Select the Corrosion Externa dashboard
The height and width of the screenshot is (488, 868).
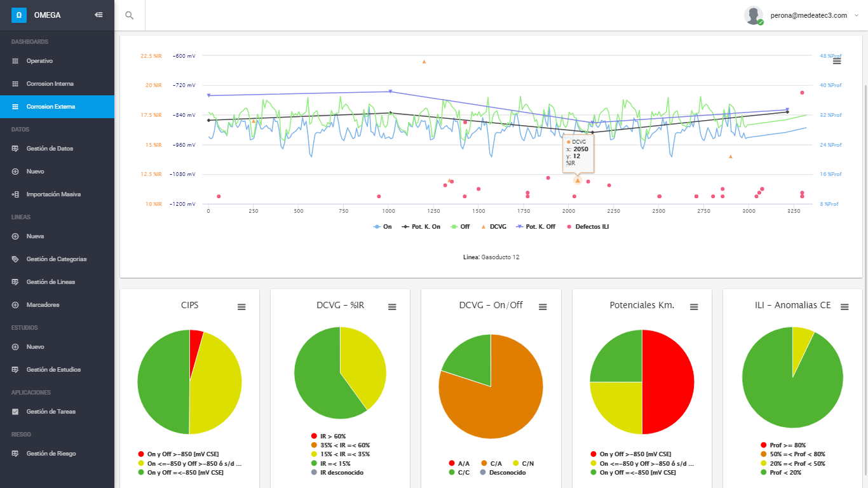[57, 107]
